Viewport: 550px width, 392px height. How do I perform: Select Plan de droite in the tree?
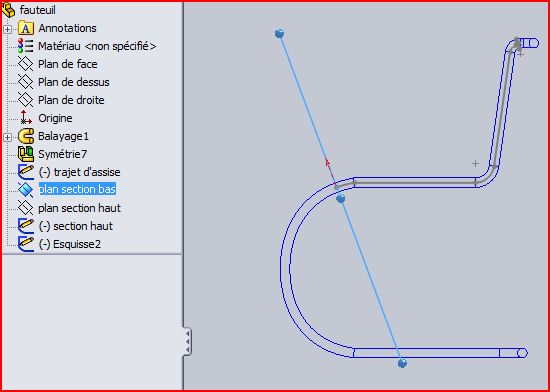click(71, 100)
